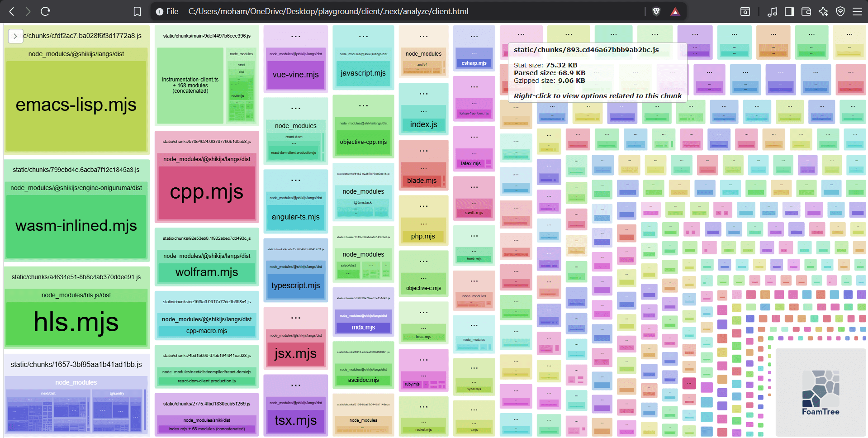Select the jsx.mjs module block
Viewport: 868px width, 438px height.
point(296,353)
